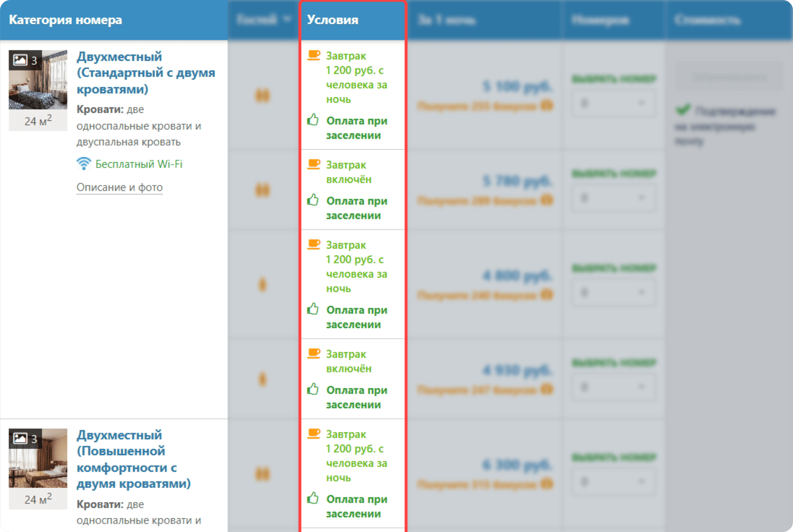Click the Wi-Fi icon next to Бесплатный Wi-Fi
Image resolution: width=793 pixels, height=532 pixels.
(83, 164)
